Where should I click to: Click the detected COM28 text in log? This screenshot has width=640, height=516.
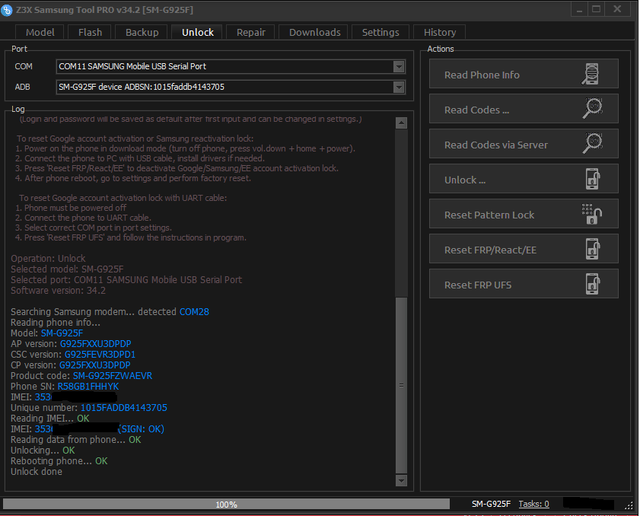pos(194,312)
